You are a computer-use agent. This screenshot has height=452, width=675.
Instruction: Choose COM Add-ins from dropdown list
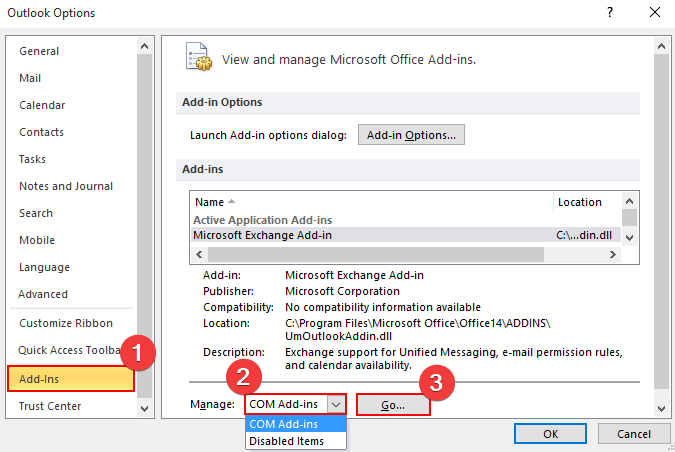click(296, 424)
